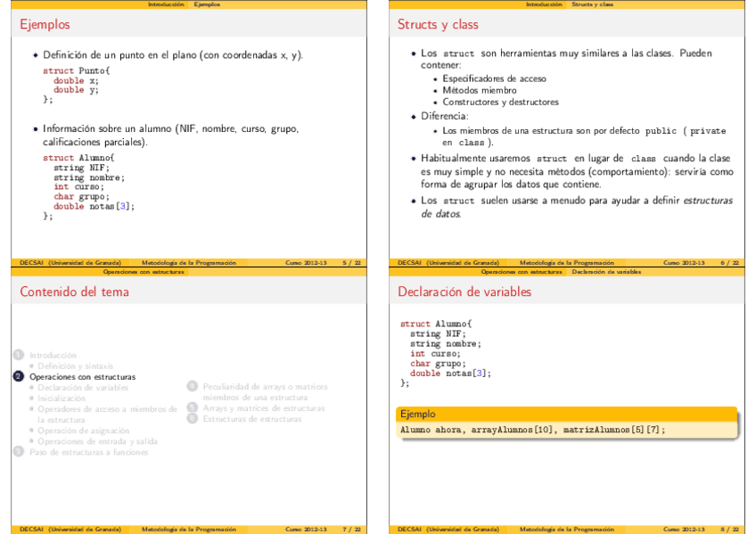Click numbered bullet beside Peculiaridad de arrays

point(191,387)
